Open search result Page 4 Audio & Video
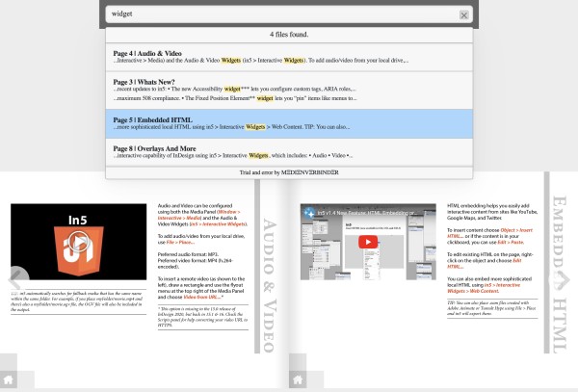Screen dimensions: 578x392 289,57
